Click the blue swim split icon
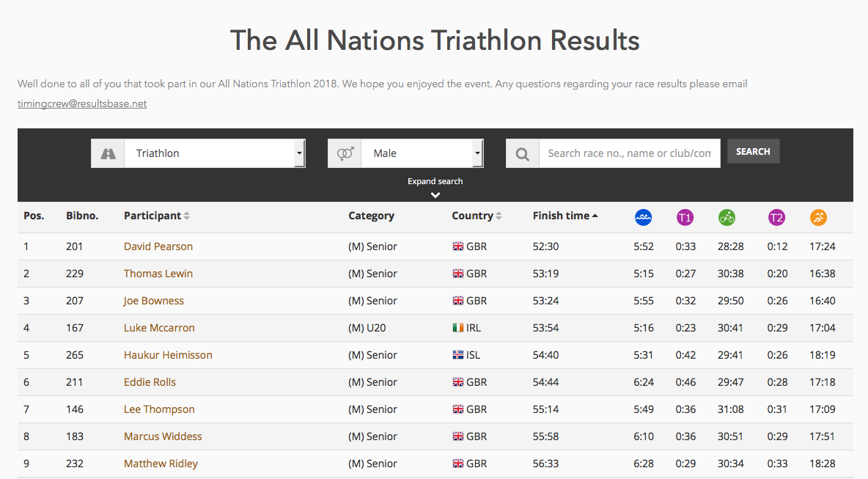 643,217
